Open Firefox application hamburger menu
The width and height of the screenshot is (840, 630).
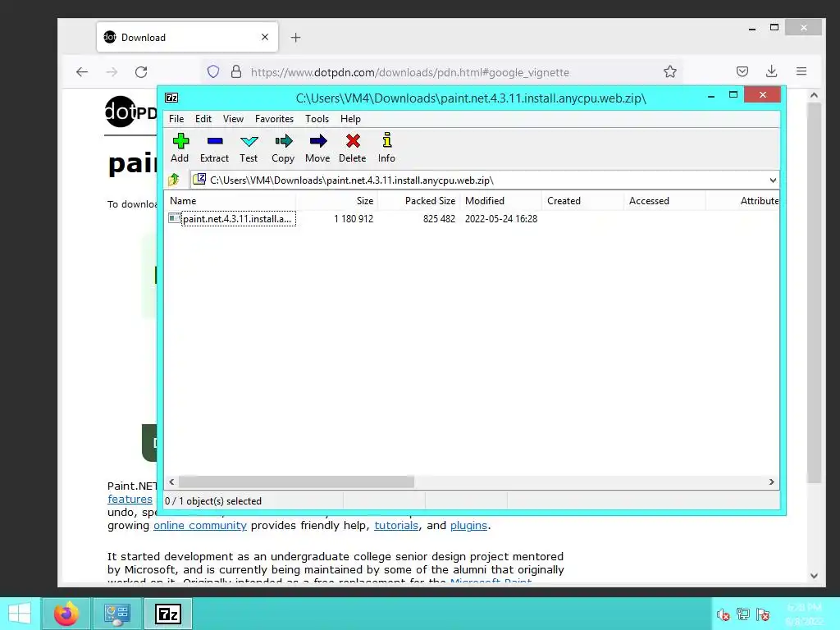tap(801, 71)
